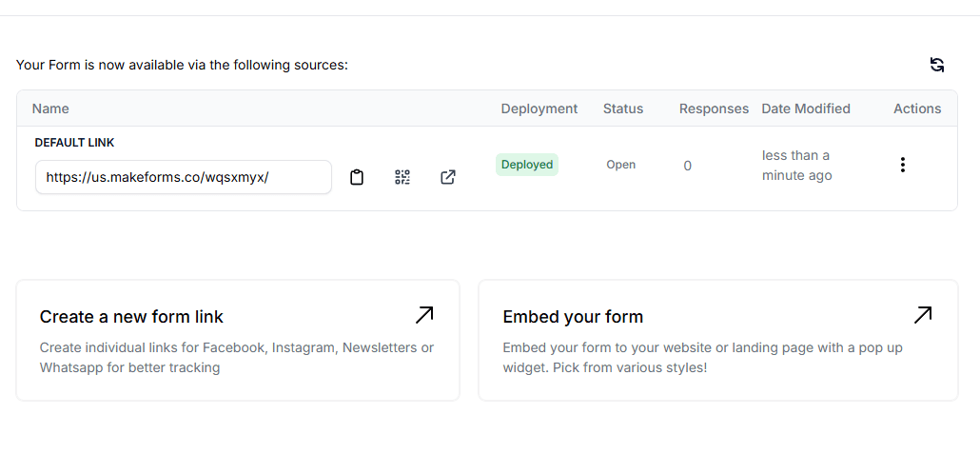Click the Status column header
This screenshot has width=980, height=454.
point(623,109)
